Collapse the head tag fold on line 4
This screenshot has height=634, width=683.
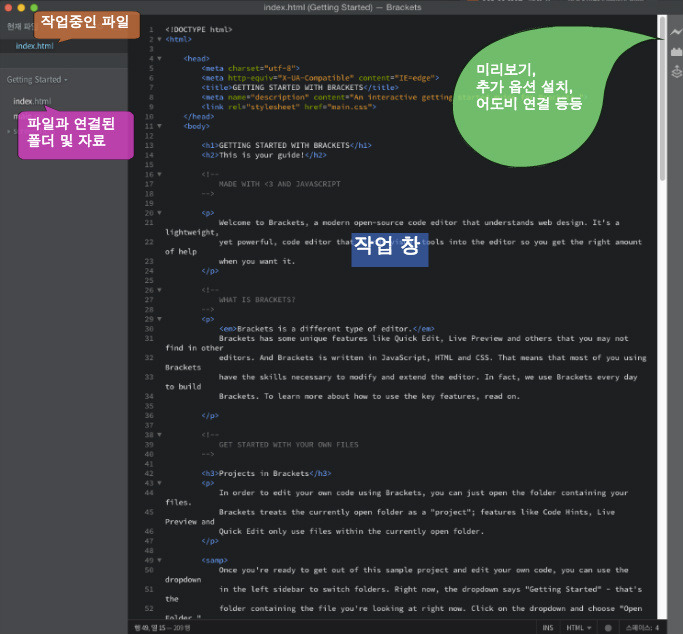pos(159,58)
